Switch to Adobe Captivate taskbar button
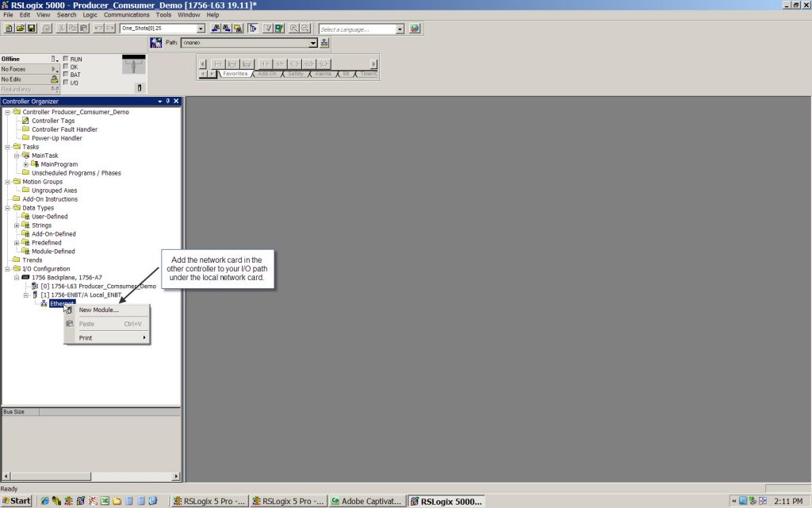 coord(366,502)
